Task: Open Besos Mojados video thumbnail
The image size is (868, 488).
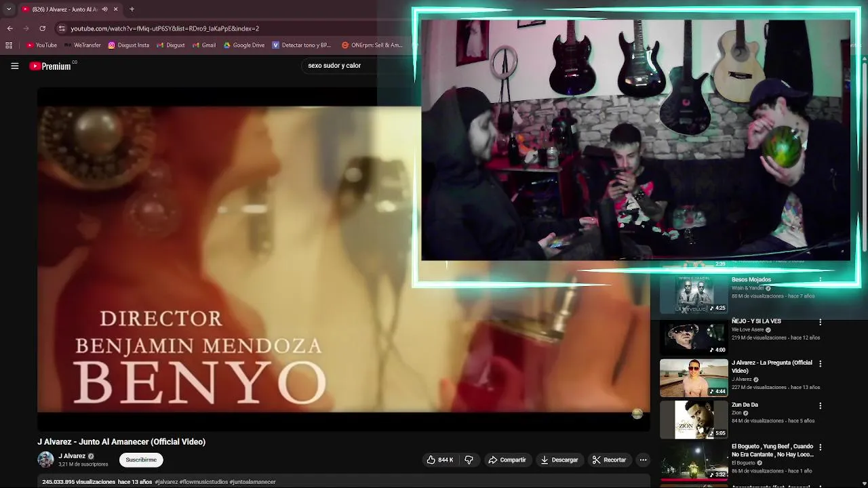Action: (694, 294)
